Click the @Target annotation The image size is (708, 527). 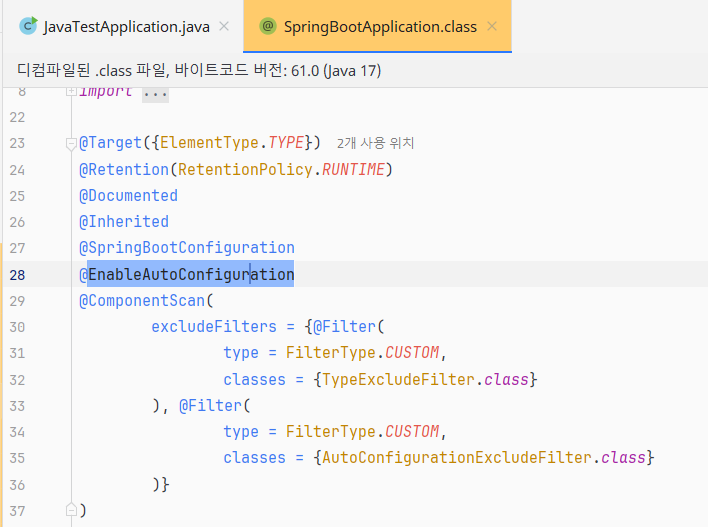tap(111, 143)
